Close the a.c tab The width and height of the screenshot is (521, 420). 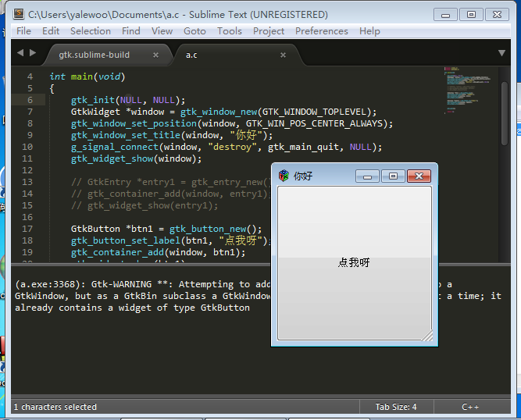tap(284, 55)
